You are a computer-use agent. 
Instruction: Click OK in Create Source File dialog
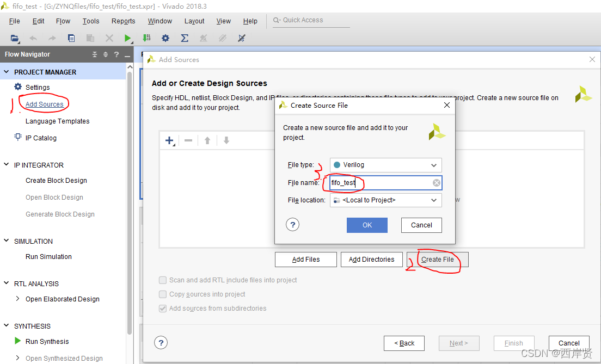(x=367, y=225)
